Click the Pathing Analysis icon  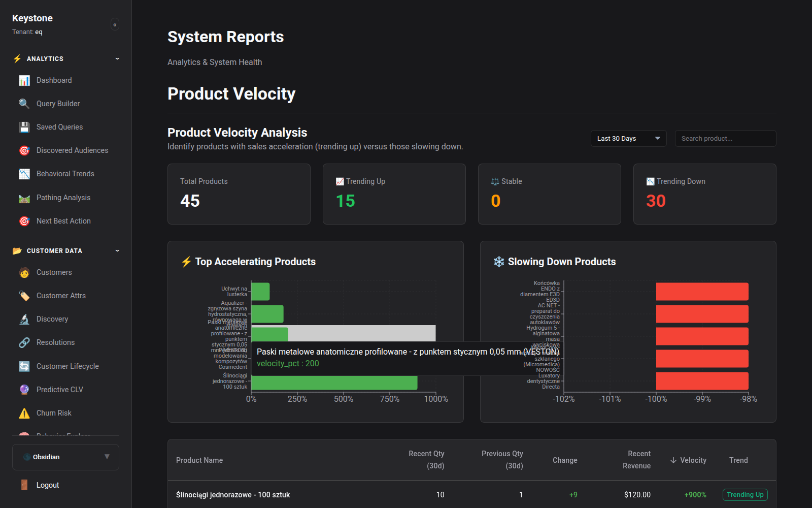point(24,198)
